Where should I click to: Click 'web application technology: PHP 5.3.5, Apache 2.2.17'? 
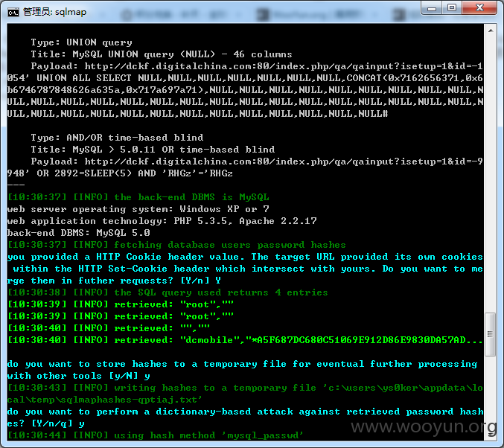(x=162, y=221)
